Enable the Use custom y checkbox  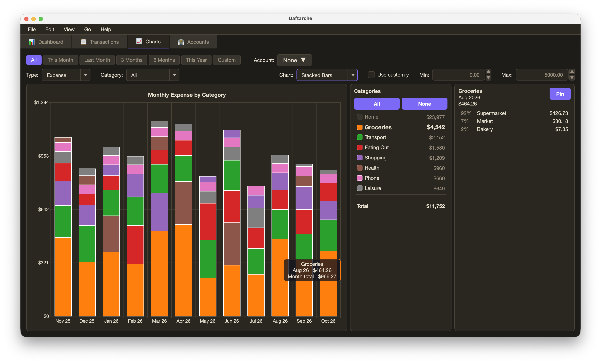point(371,75)
